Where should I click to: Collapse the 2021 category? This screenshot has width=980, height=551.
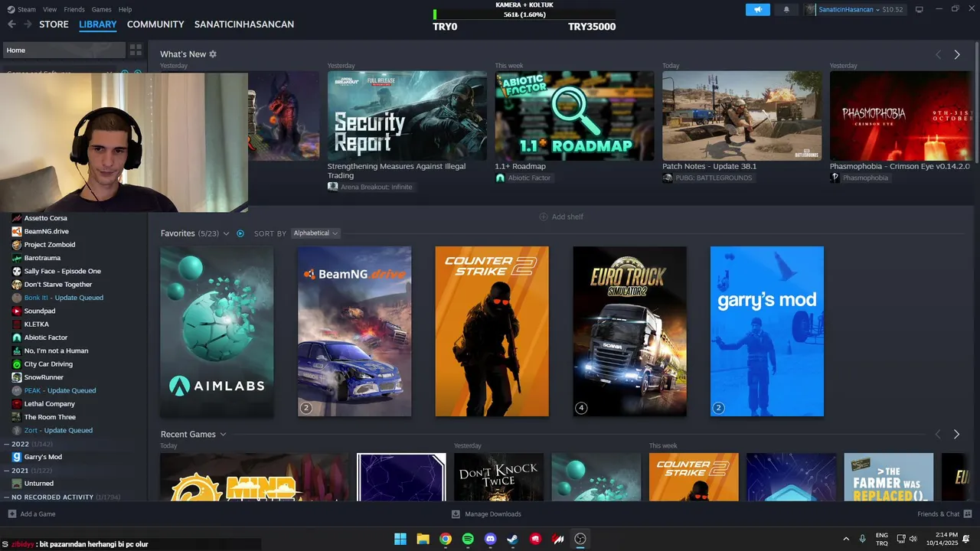pyautogui.click(x=7, y=471)
